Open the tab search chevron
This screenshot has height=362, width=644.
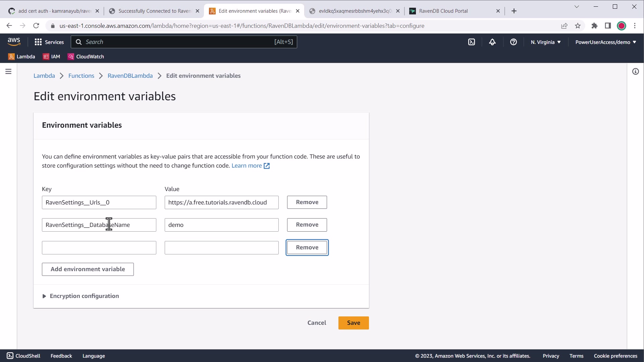[577, 7]
